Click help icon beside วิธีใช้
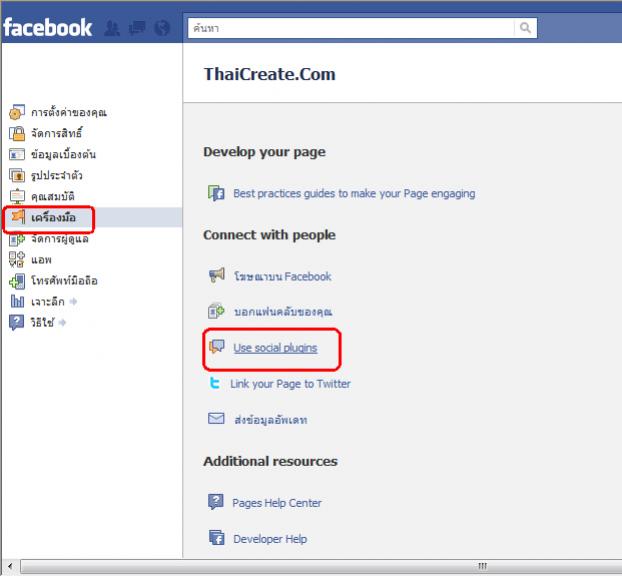 coord(17,322)
